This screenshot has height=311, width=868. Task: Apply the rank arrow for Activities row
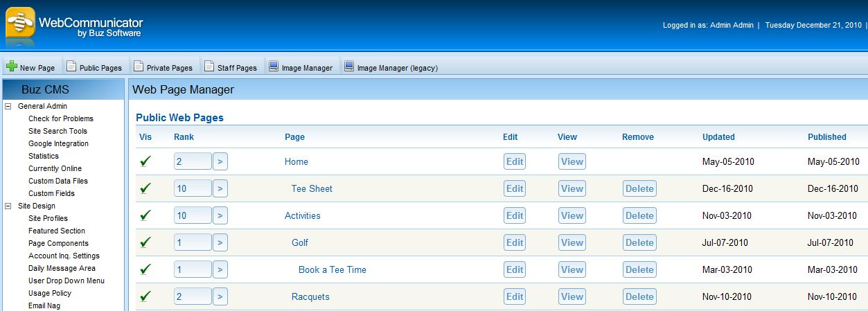pyautogui.click(x=220, y=215)
